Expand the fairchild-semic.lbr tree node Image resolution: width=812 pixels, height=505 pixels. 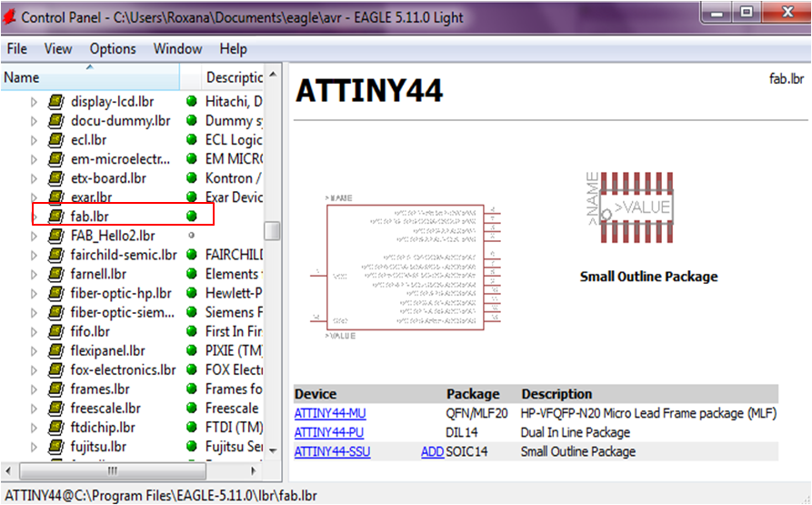tap(34, 256)
